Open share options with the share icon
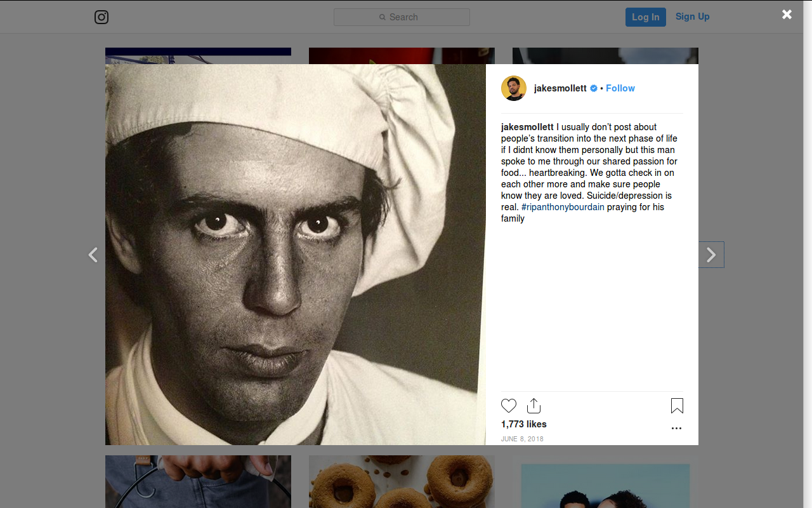Image resolution: width=812 pixels, height=508 pixels. coord(534,406)
